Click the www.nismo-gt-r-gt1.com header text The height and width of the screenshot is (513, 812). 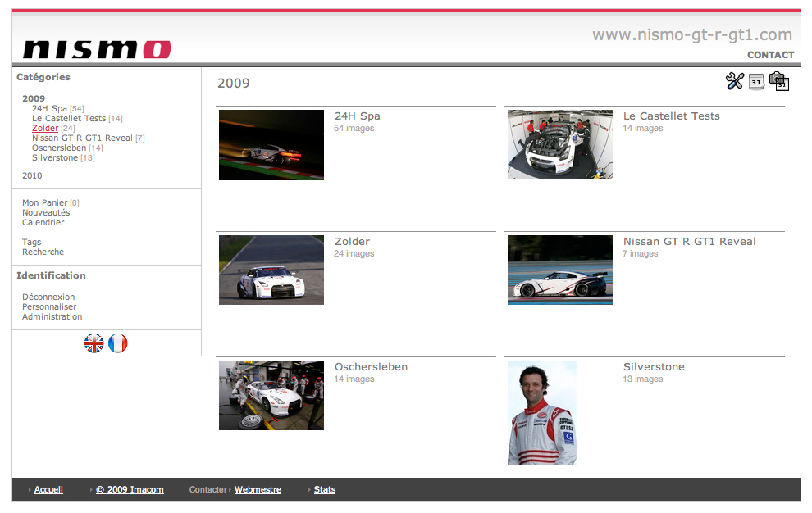point(692,34)
